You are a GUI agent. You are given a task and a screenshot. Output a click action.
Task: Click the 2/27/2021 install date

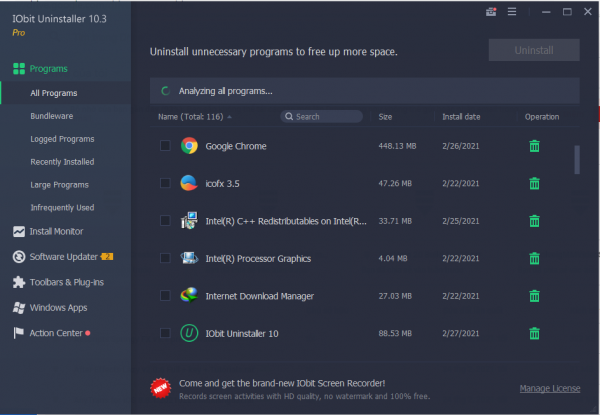click(x=461, y=334)
